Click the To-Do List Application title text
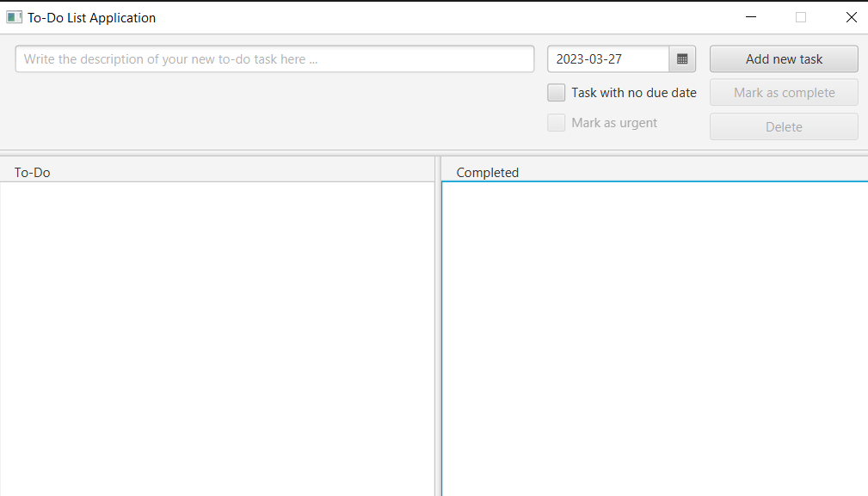The height and width of the screenshot is (496, 868). pyautogui.click(x=91, y=18)
